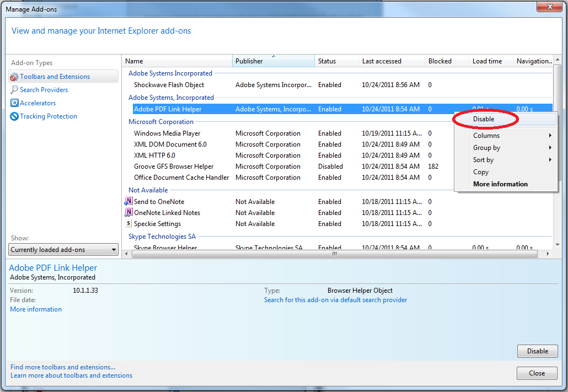Click the Accelerators icon
This screenshot has height=392, width=568.
(14, 103)
